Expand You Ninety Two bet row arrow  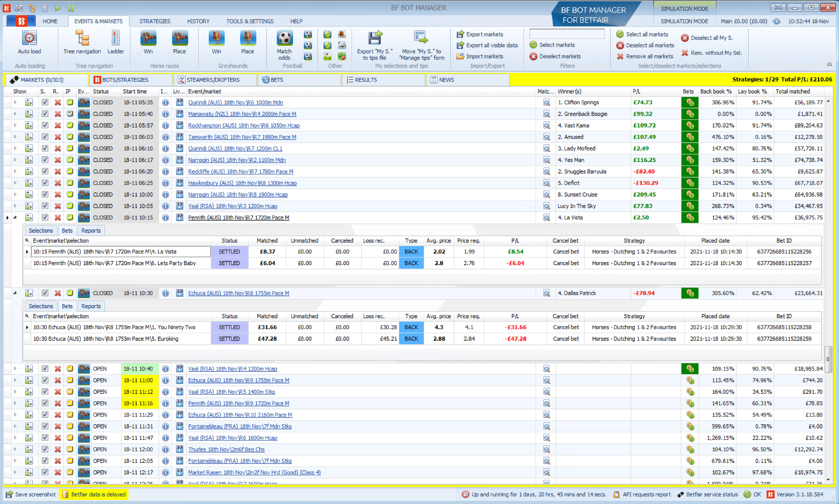(x=27, y=327)
